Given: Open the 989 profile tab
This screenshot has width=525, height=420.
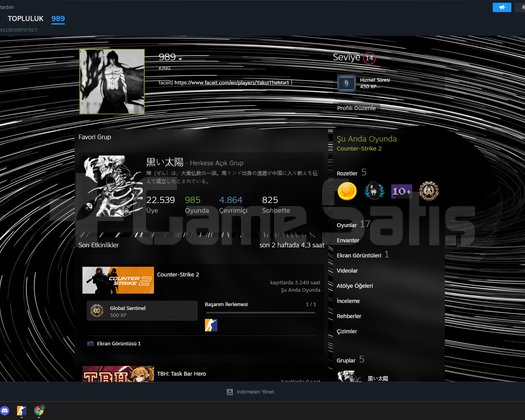Looking at the screenshot, I should pos(58,19).
